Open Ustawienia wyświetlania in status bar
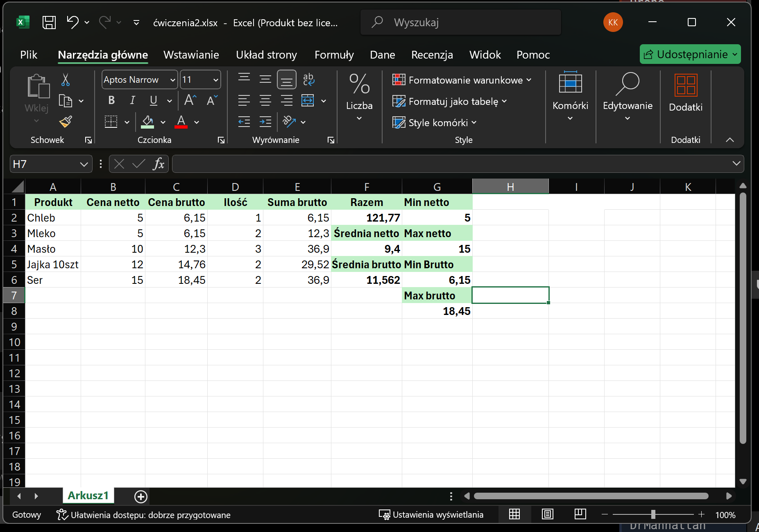 pos(431,515)
